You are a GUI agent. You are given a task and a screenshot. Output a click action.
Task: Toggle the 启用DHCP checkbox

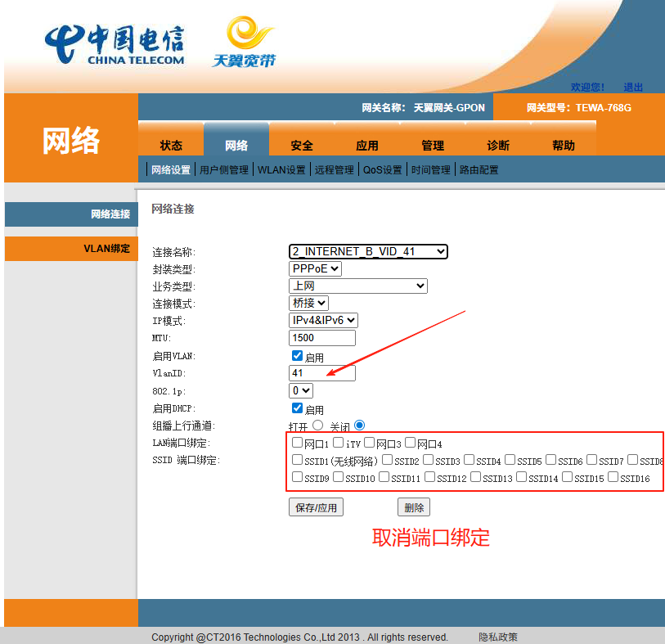[x=298, y=408]
